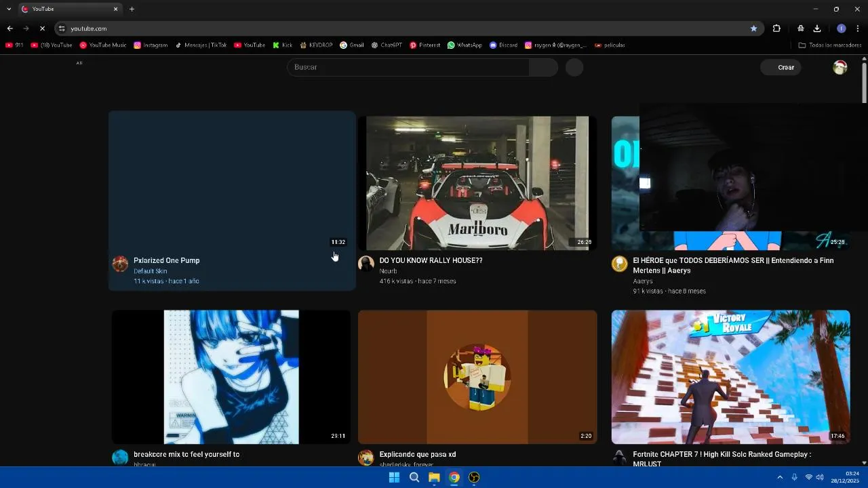Open the Wi-Fi network tray icon
868x488 pixels.
808,477
